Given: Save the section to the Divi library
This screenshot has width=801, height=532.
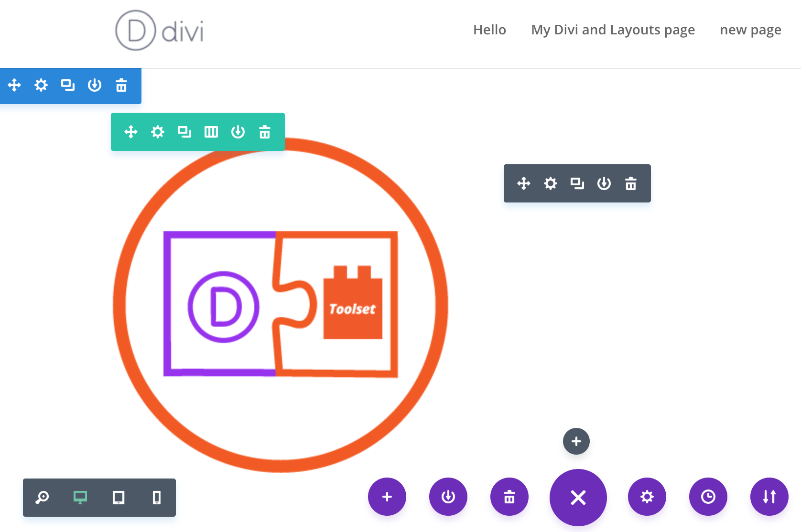Looking at the screenshot, I should coord(95,86).
